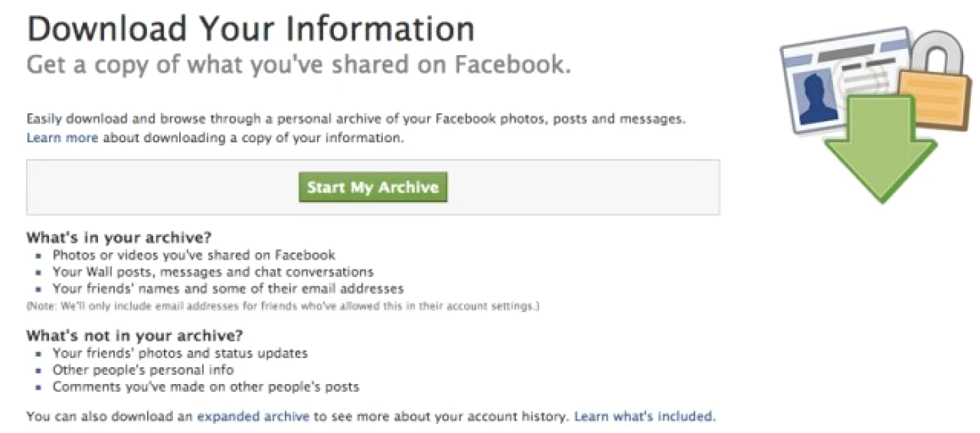Viewport: 980px width, 433px height.
Task: Follow the expanded archive link
Action: click(x=253, y=417)
